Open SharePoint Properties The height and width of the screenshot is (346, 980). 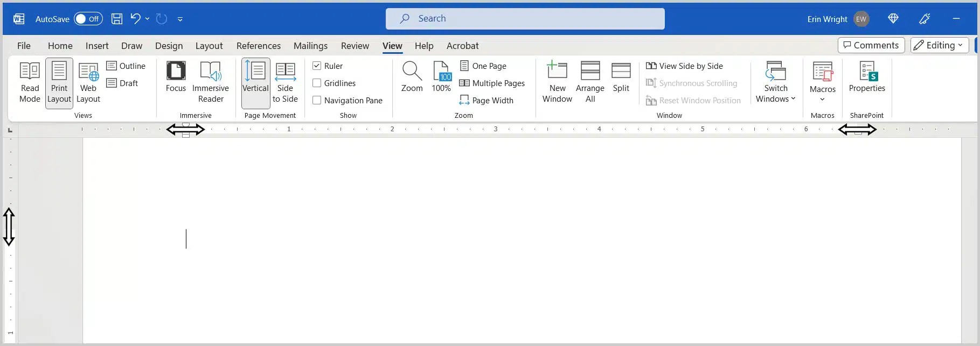click(x=867, y=77)
